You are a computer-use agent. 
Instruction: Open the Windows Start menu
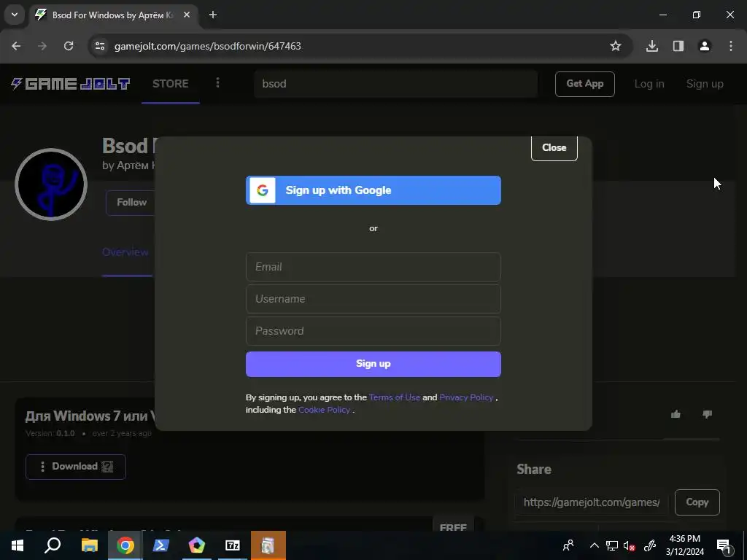[x=18, y=545]
